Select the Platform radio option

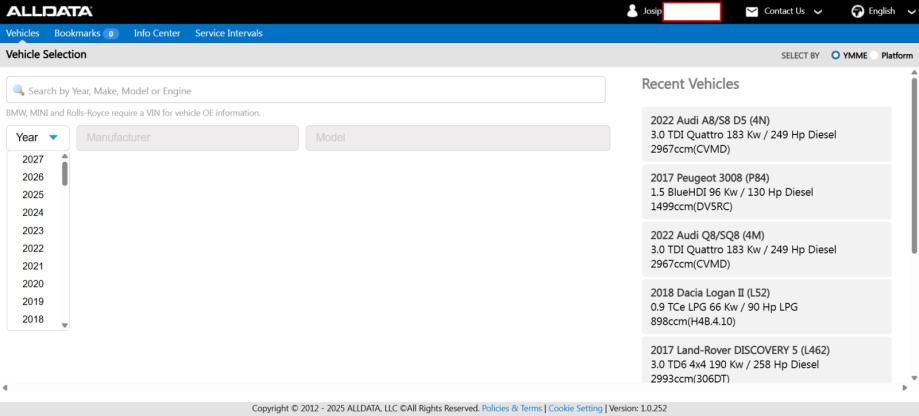pos(874,56)
